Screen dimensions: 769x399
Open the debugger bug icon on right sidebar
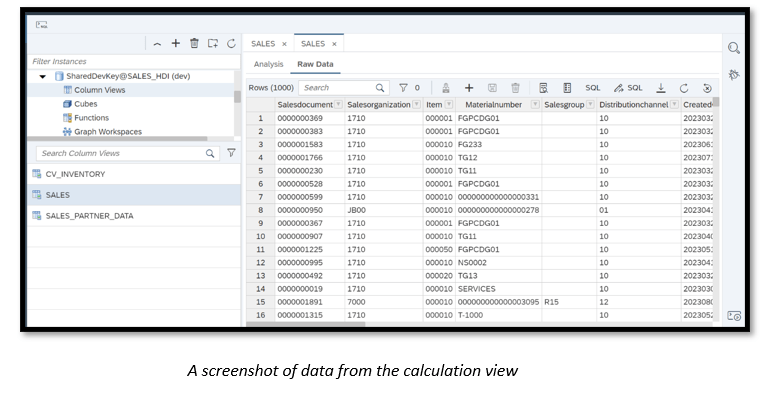pyautogui.click(x=734, y=75)
